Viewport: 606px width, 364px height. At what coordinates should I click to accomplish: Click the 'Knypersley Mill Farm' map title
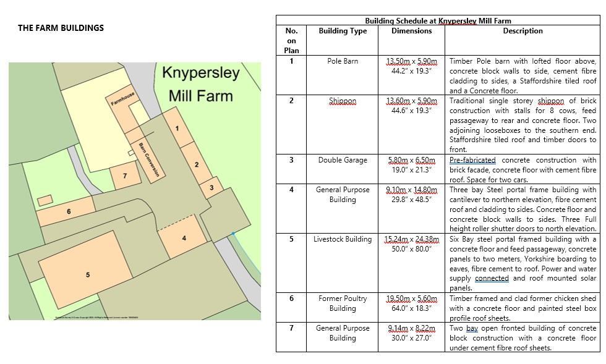pyautogui.click(x=201, y=84)
